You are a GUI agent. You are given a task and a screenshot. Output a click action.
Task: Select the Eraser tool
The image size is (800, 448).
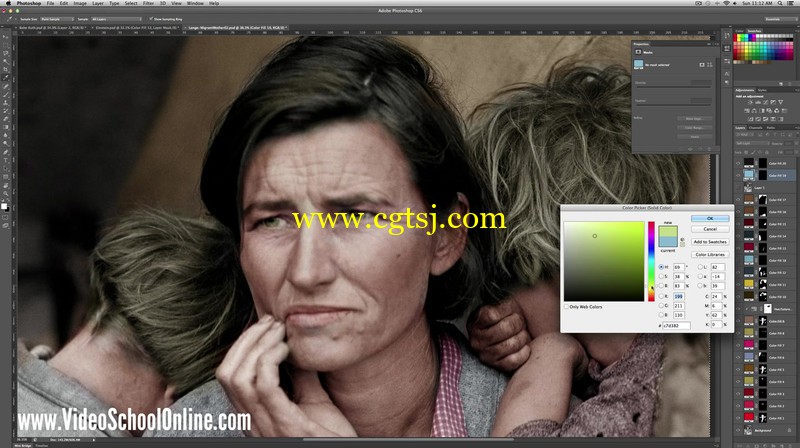pos(6,119)
